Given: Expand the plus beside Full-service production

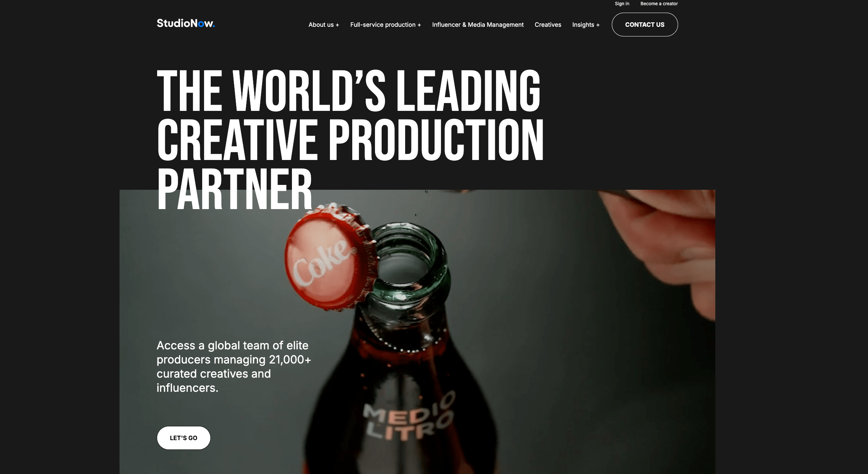Looking at the screenshot, I should point(419,25).
